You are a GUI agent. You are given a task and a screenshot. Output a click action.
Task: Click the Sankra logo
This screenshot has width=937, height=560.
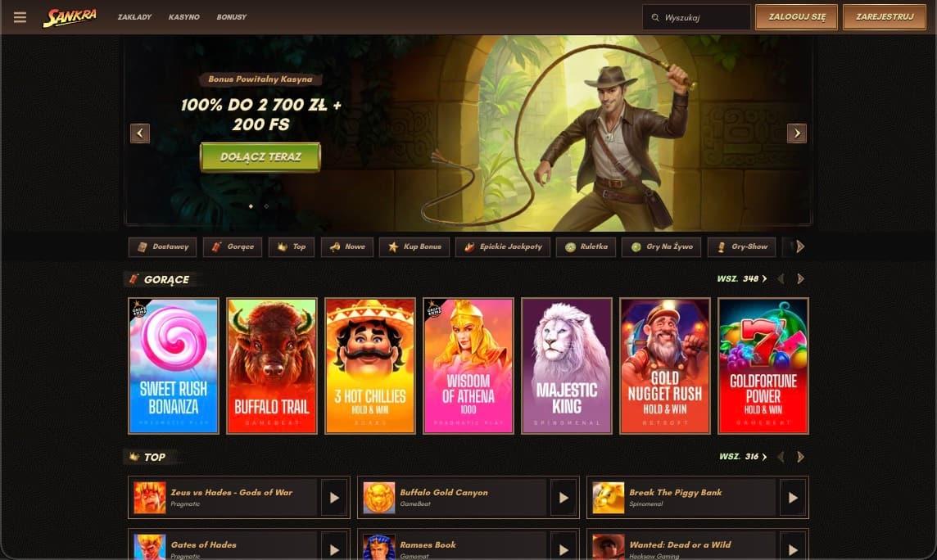[x=70, y=17]
